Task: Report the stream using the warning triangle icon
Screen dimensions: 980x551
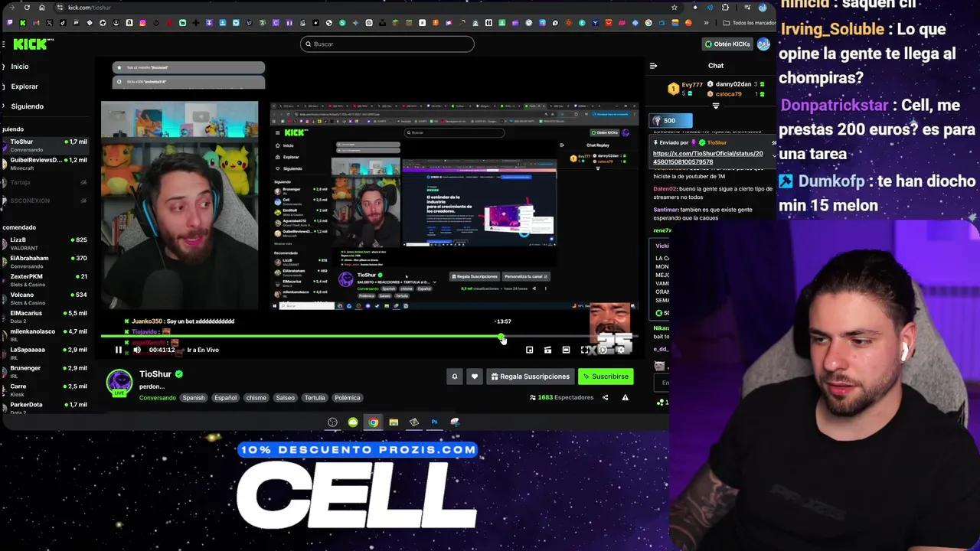Action: 625,397
